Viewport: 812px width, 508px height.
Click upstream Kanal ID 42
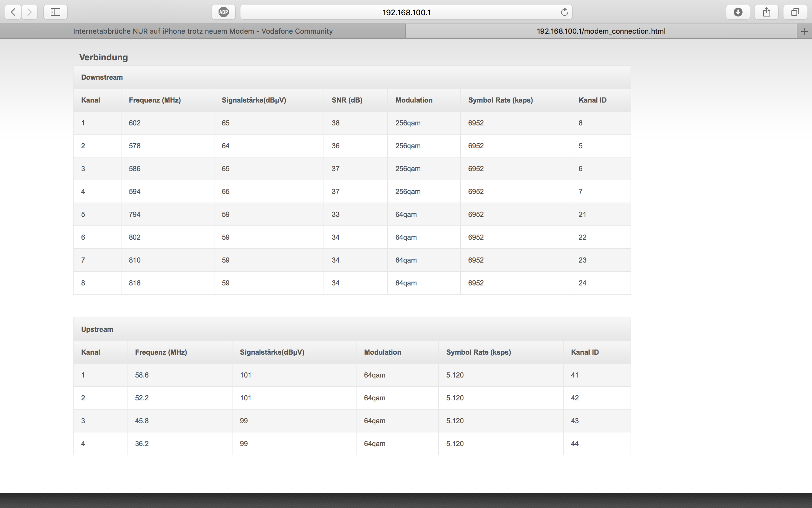574,398
